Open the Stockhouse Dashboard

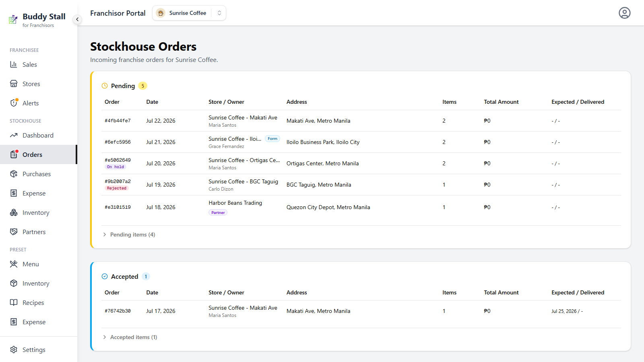coord(39,135)
